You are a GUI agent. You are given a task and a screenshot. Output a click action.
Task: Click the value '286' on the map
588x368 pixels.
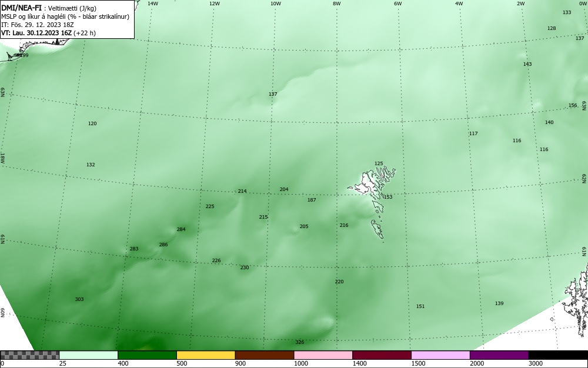click(x=163, y=245)
